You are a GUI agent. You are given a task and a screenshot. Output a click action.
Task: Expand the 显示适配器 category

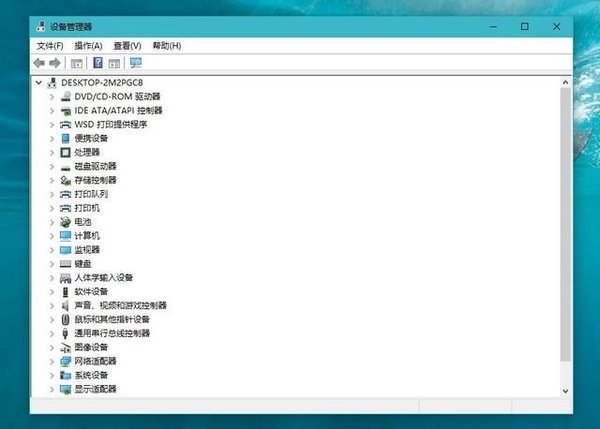point(52,389)
